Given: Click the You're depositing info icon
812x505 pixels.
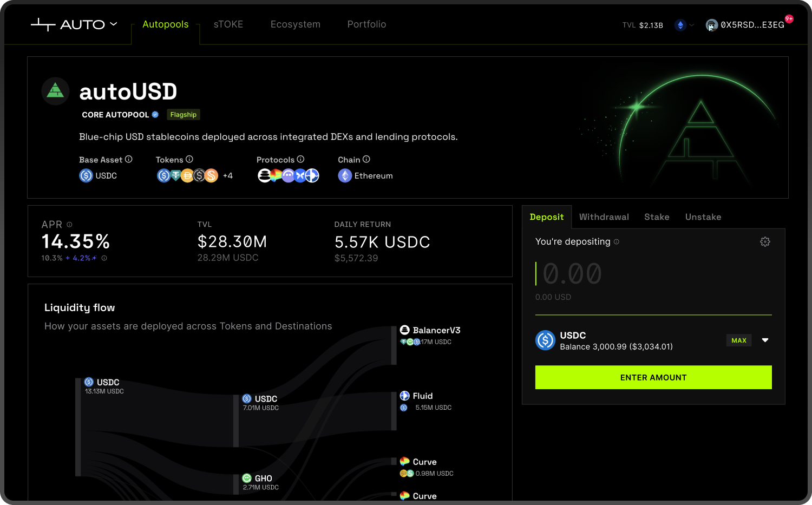Looking at the screenshot, I should point(616,242).
